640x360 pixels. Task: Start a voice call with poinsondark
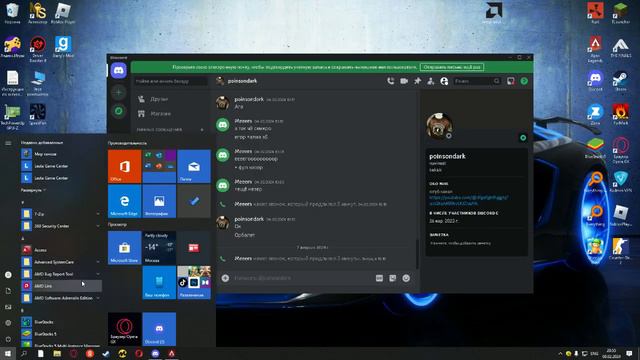pos(391,81)
